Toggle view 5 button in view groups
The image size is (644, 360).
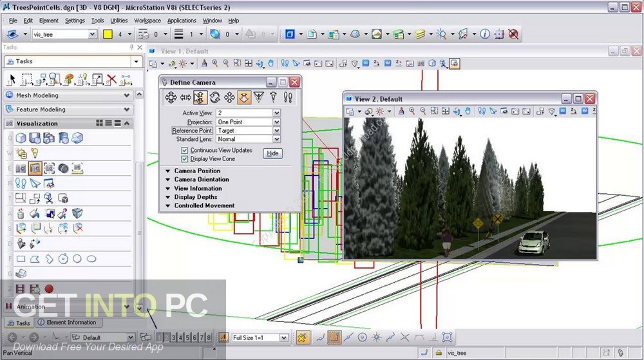click(187, 337)
